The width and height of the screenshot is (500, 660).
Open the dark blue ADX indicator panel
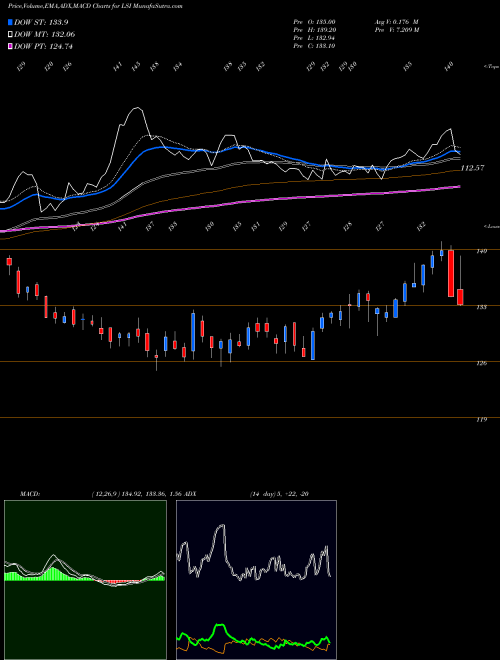(x=256, y=580)
